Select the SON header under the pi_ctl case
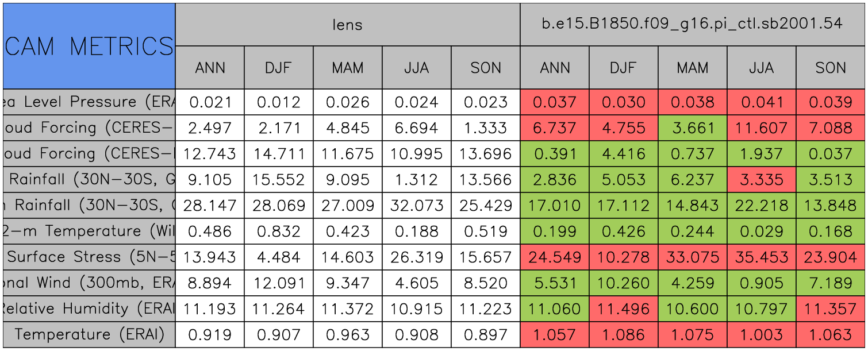The height and width of the screenshot is (351, 868). pos(831,68)
